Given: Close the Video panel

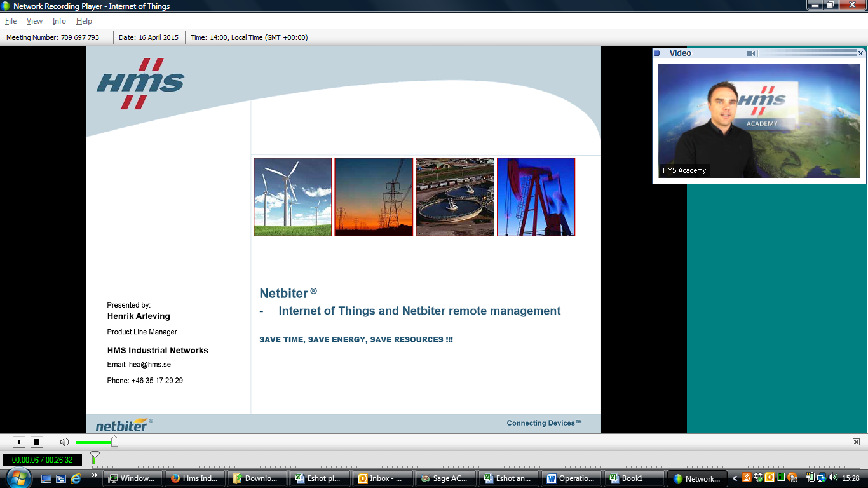Looking at the screenshot, I should pyautogui.click(x=861, y=53).
